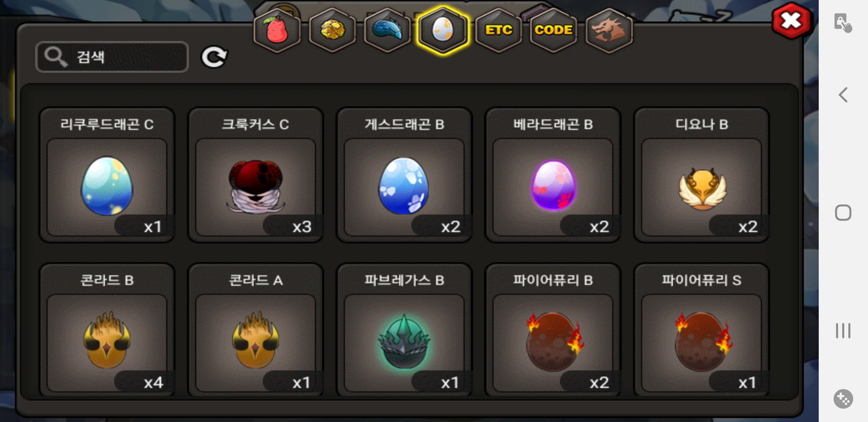The height and width of the screenshot is (422, 868).
Task: Tap the game controller tools icon
Action: coord(843,399)
